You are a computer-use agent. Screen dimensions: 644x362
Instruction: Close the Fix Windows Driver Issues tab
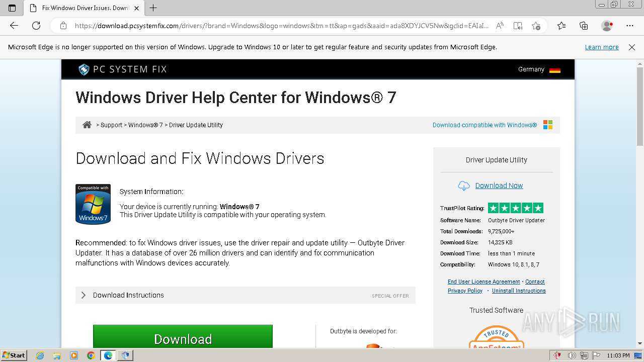136,8
